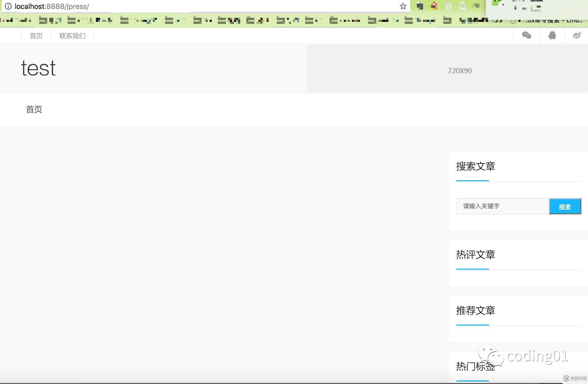Bookmark this page using the star icon
This screenshot has width=588, height=384.
[x=403, y=6]
